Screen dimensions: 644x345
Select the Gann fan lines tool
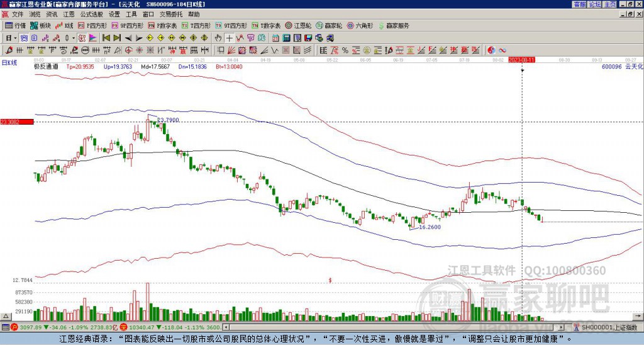point(231,50)
